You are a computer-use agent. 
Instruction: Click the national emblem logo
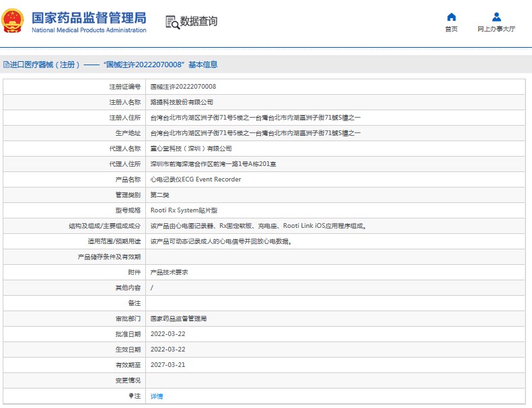(x=13, y=21)
